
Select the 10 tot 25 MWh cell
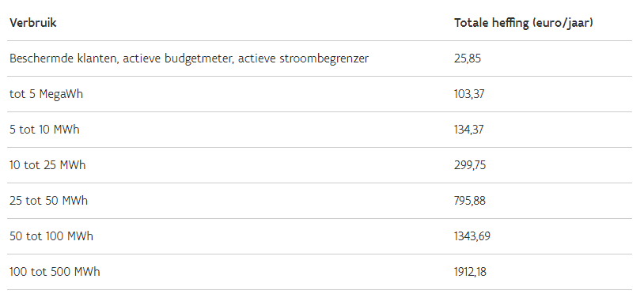pos(47,165)
